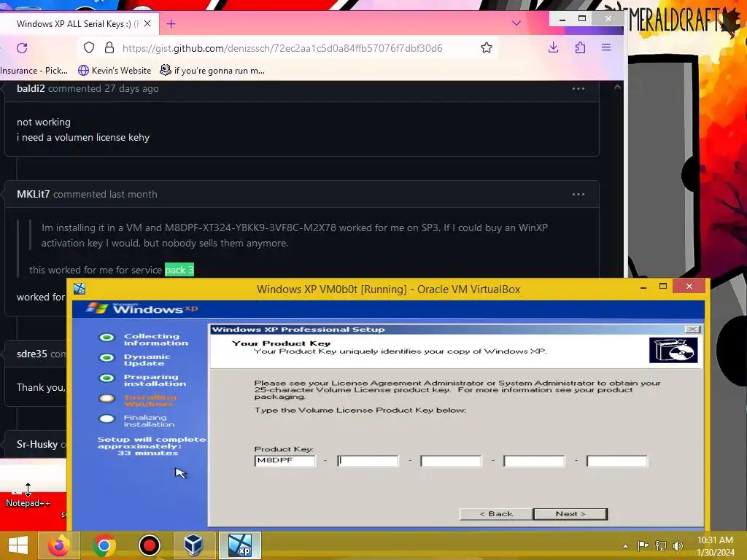Click Next button in XP Setup
This screenshot has height=560, width=747.
[x=570, y=514]
